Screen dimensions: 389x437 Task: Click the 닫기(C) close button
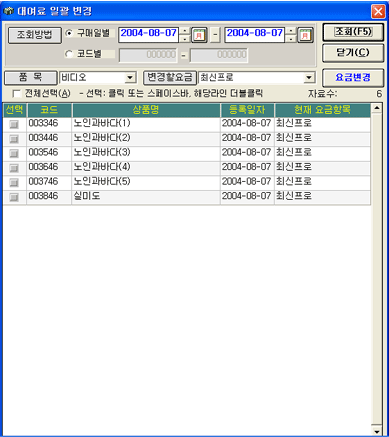pyautogui.click(x=353, y=53)
